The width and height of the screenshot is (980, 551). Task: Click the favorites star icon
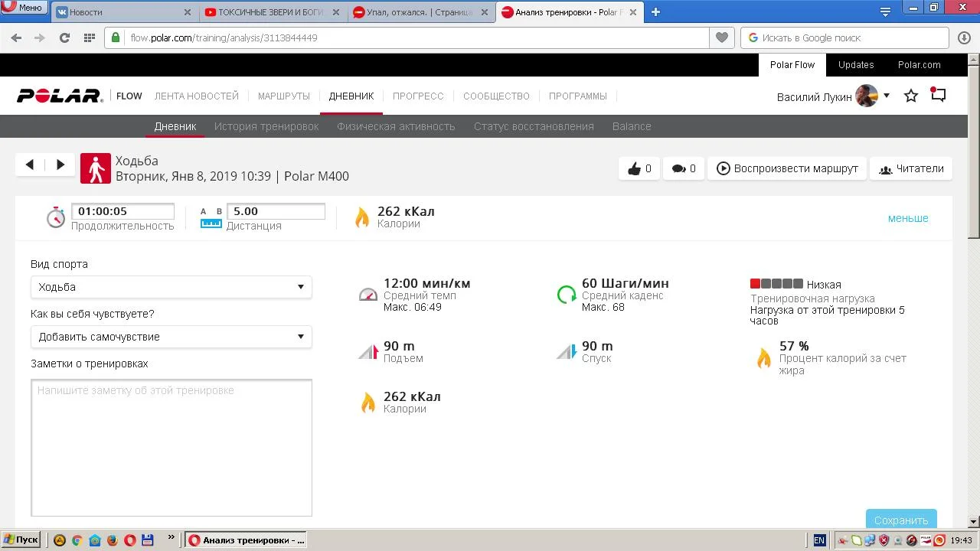click(911, 96)
